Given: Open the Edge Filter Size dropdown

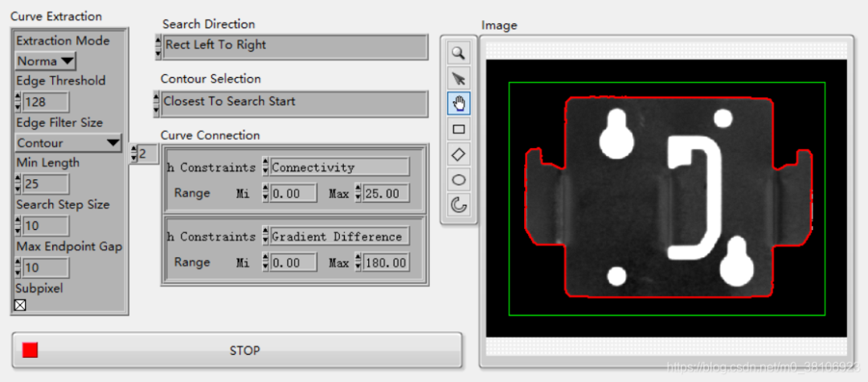Looking at the screenshot, I should pos(68,143).
